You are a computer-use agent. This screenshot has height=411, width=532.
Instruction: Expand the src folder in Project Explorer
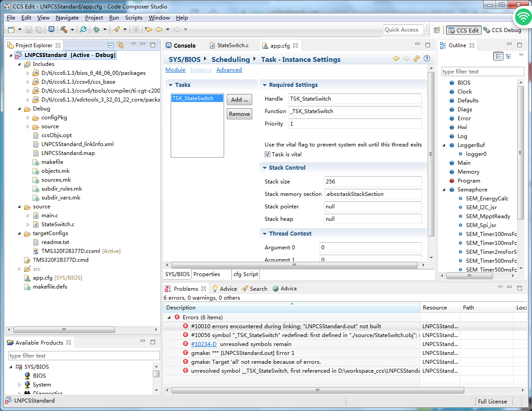point(19,269)
